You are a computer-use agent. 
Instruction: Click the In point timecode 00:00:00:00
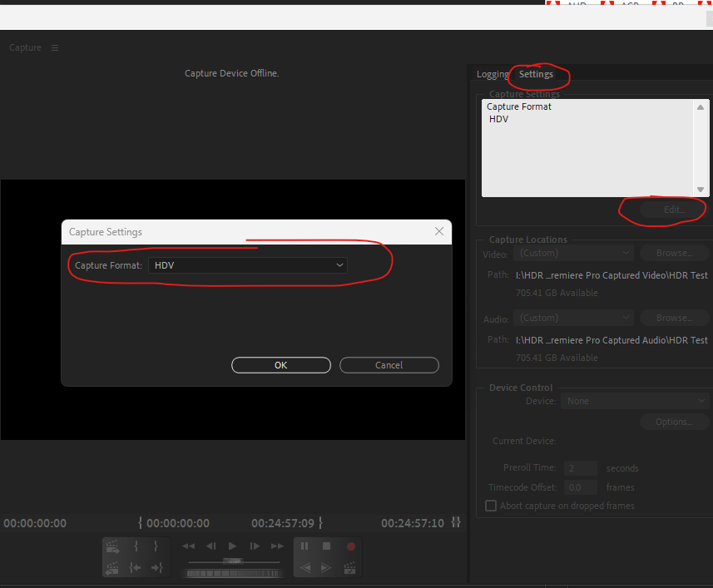pyautogui.click(x=178, y=523)
